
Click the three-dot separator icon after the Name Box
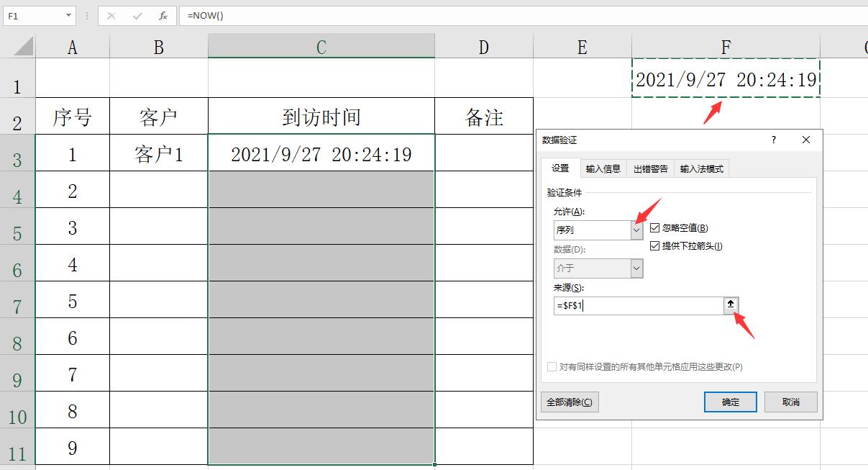point(86,15)
